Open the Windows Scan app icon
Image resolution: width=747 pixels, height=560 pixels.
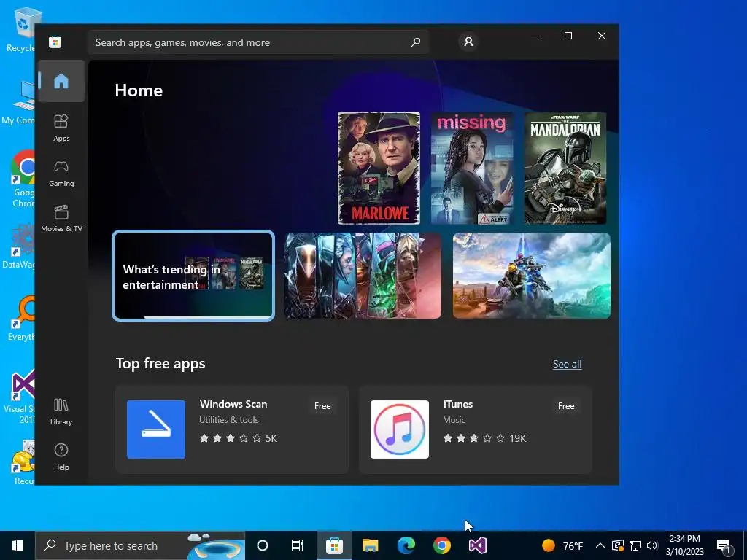coord(156,429)
